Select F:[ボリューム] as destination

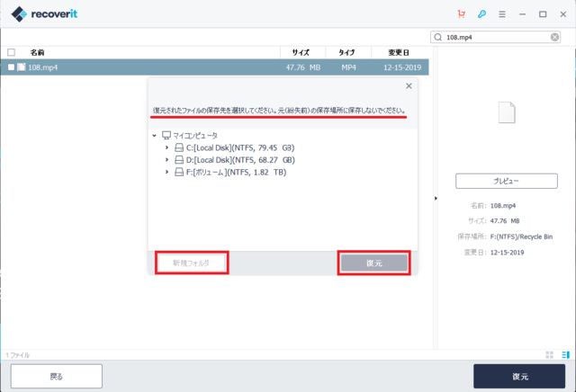tap(236, 172)
